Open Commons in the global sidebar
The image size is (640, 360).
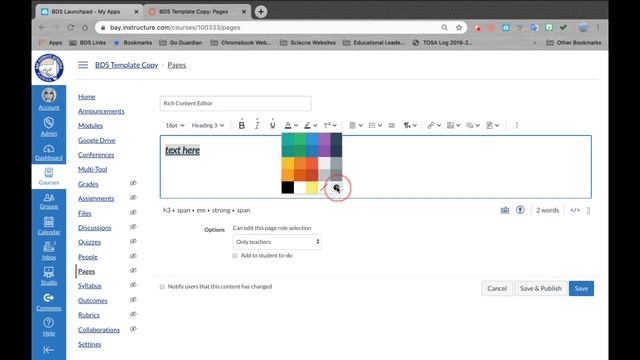[x=49, y=302]
